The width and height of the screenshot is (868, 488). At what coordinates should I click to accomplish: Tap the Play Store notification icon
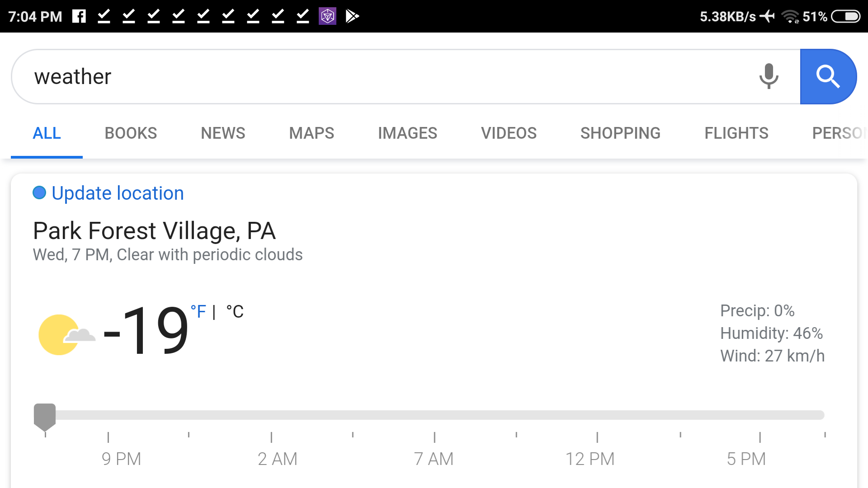[352, 16]
